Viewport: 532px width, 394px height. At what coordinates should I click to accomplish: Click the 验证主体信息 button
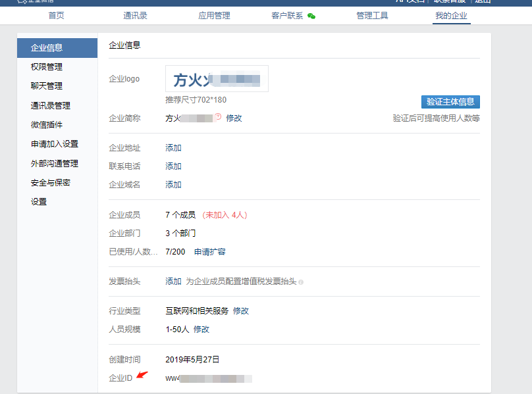coord(450,101)
